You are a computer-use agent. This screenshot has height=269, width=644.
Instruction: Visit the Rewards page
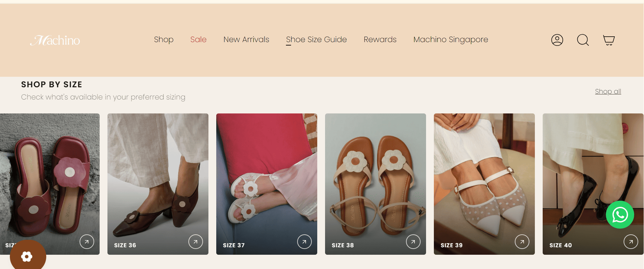[x=380, y=39]
